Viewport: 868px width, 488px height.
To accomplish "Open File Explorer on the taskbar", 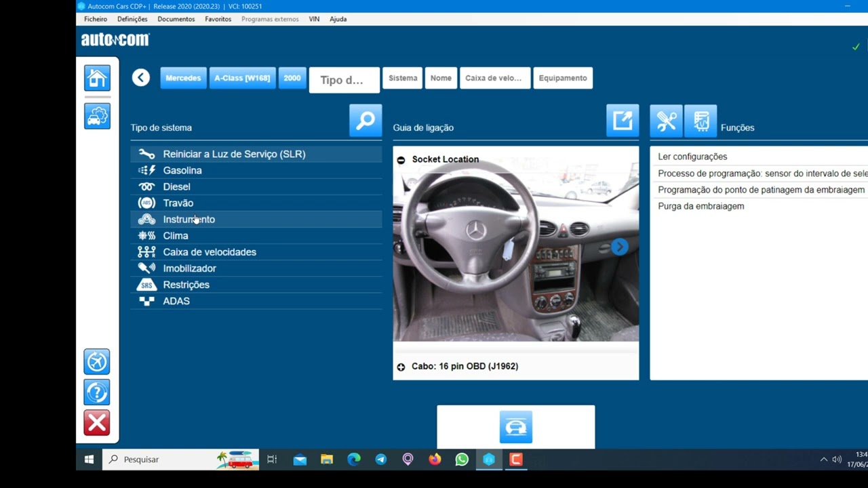I will 327,460.
